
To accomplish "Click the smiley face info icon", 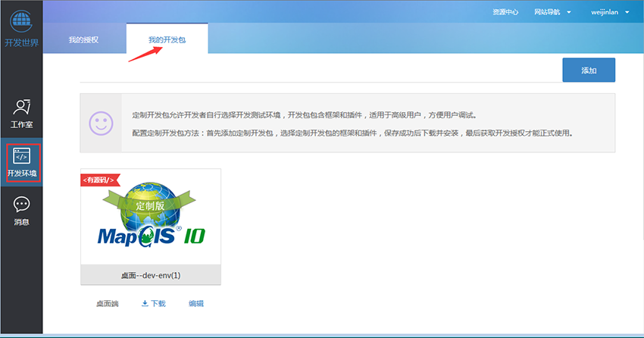I will [x=101, y=123].
